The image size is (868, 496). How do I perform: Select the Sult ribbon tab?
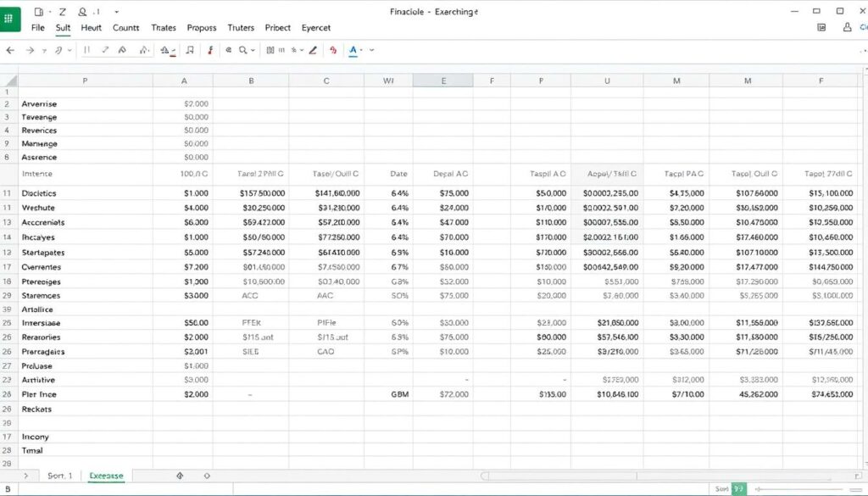click(63, 28)
